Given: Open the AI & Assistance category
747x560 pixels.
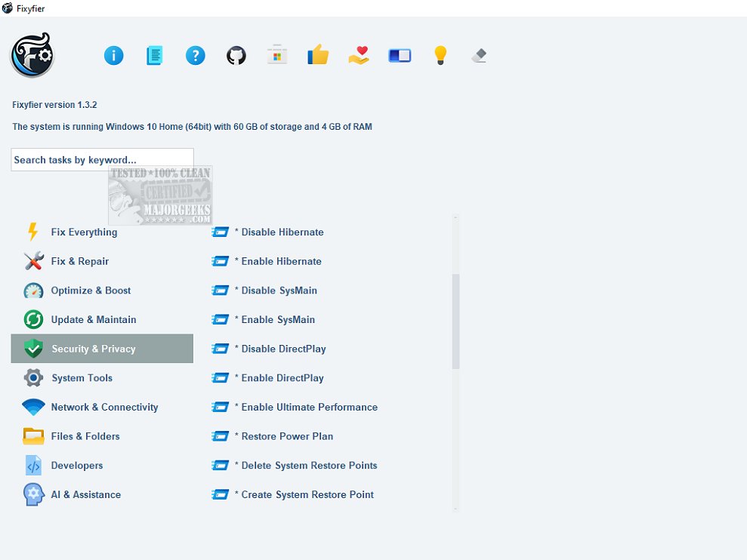Looking at the screenshot, I should pyautogui.click(x=86, y=494).
